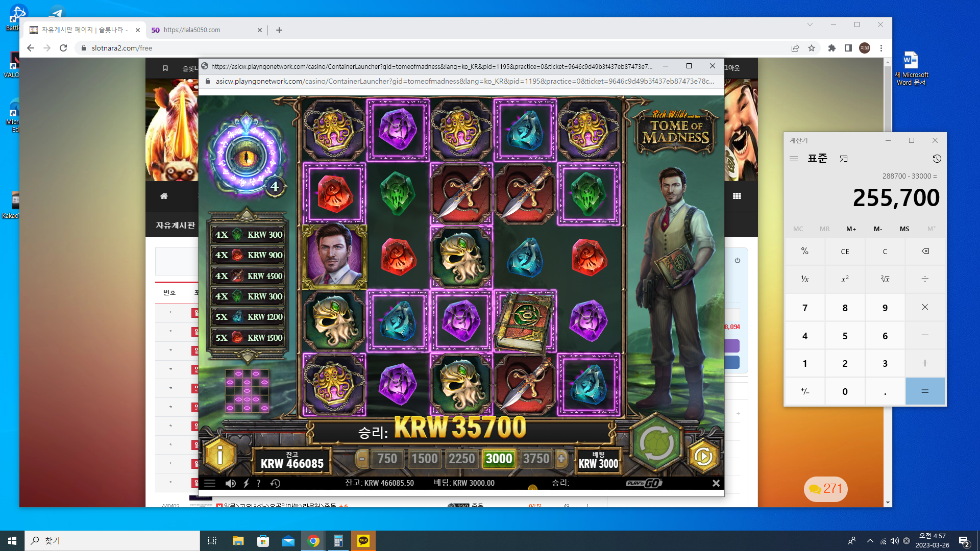The height and width of the screenshot is (551, 980).
Task: Click the calculator plus key
Action: 925,363
